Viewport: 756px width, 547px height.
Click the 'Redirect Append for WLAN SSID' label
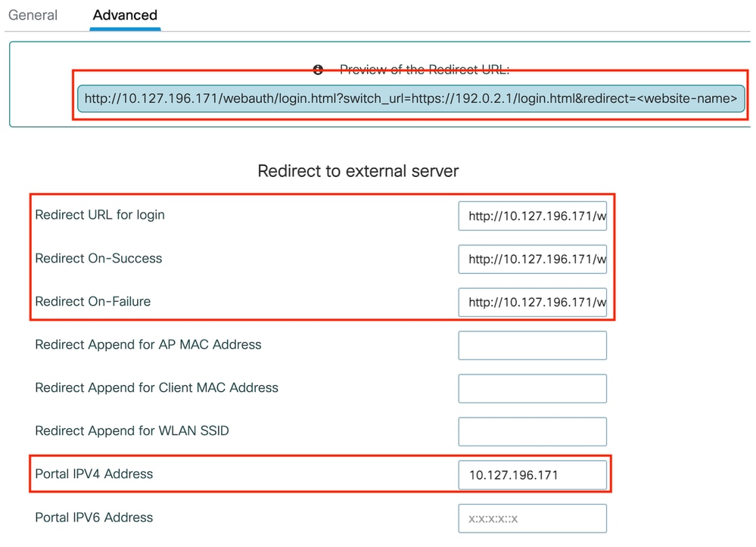(132, 430)
